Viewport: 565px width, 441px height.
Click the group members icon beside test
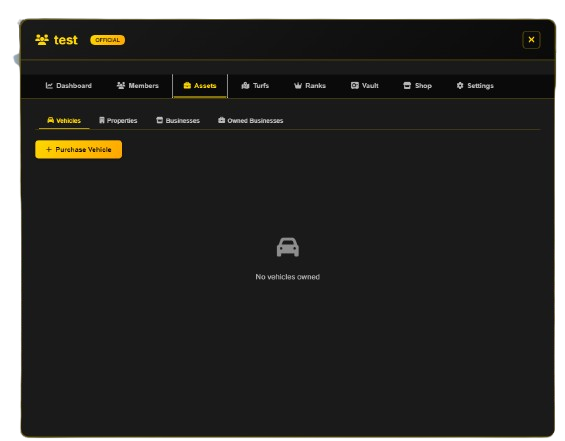[42, 40]
